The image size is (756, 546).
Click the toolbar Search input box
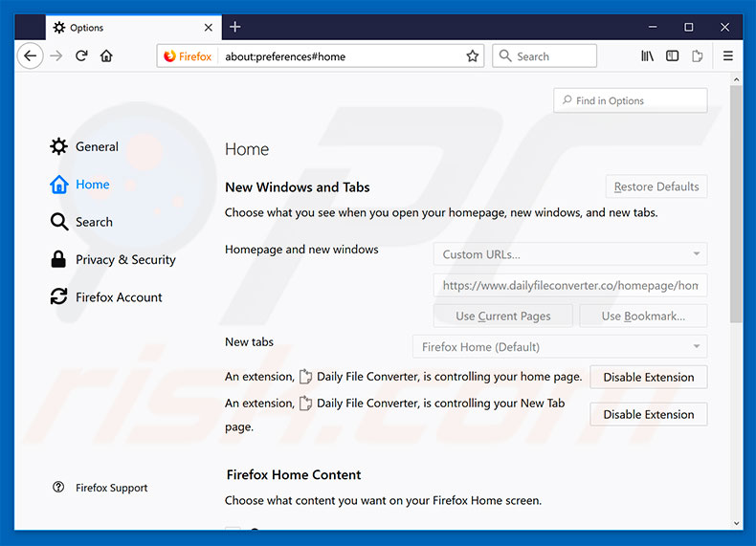pyautogui.click(x=545, y=55)
